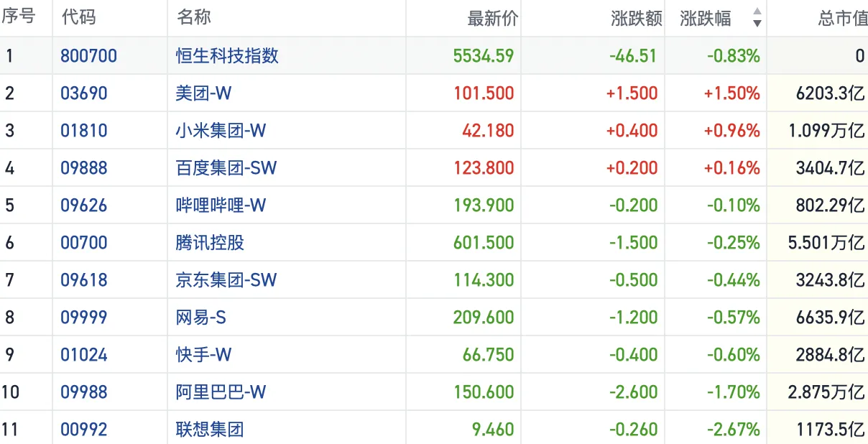Click stock code 09626
Image resolution: width=868 pixels, height=444 pixels.
click(84, 205)
